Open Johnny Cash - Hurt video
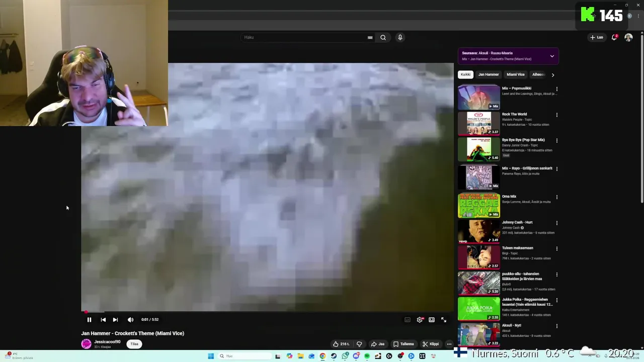The height and width of the screenshot is (362, 644). (479, 231)
